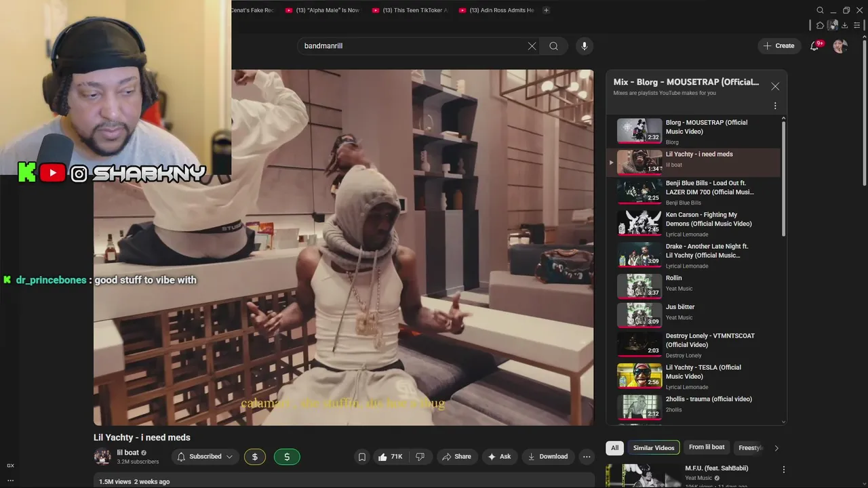868x488 pixels.
Task: Select the partly hidden Freestyle filter chip
Action: coord(750,448)
